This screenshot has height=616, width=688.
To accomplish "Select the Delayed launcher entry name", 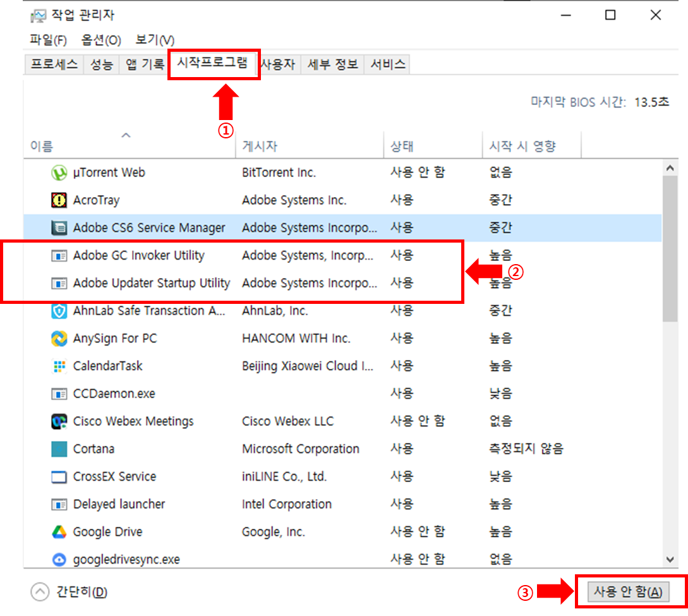I will tap(119, 504).
